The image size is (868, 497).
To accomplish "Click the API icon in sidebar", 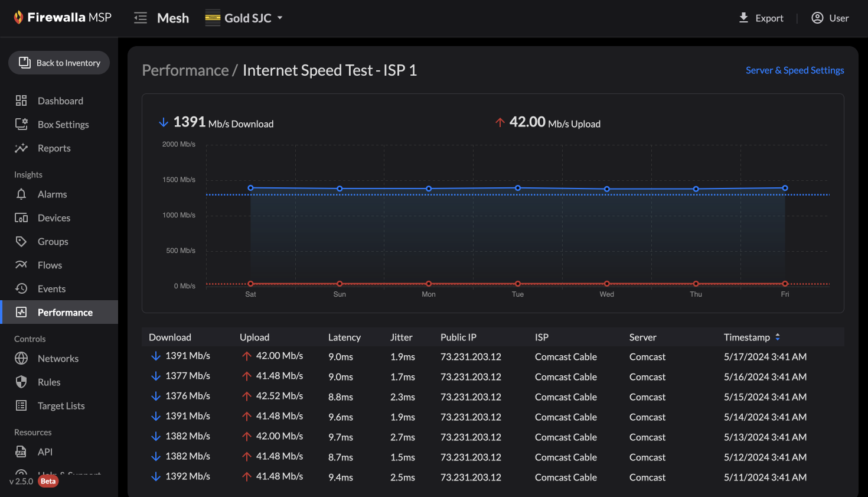I will [x=21, y=451].
